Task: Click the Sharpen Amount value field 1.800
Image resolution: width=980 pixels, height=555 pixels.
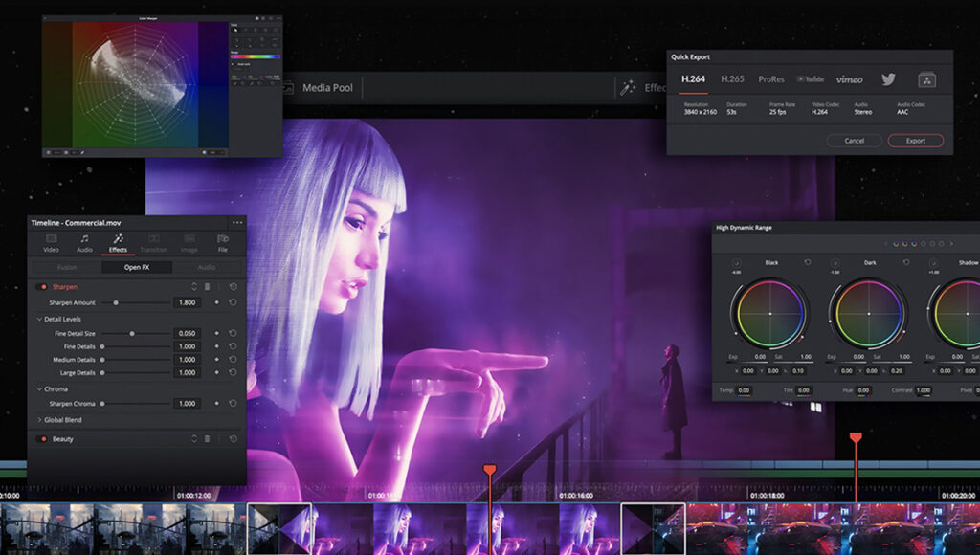Action: click(x=187, y=302)
